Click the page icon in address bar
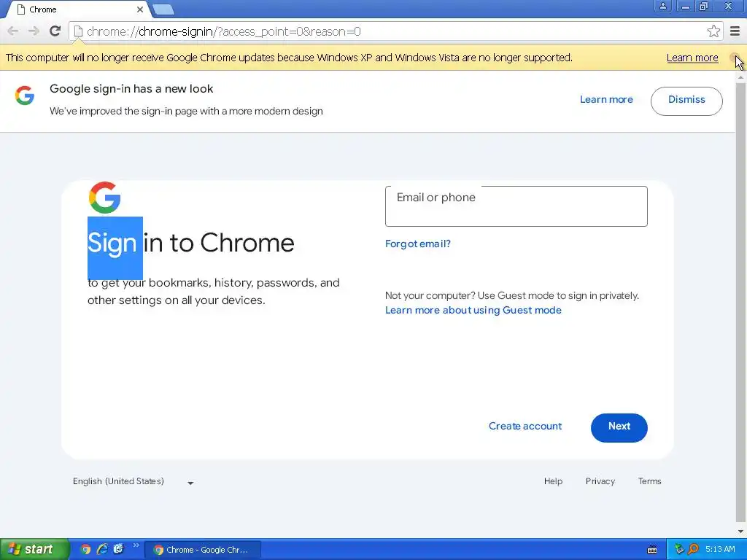 pyautogui.click(x=78, y=31)
